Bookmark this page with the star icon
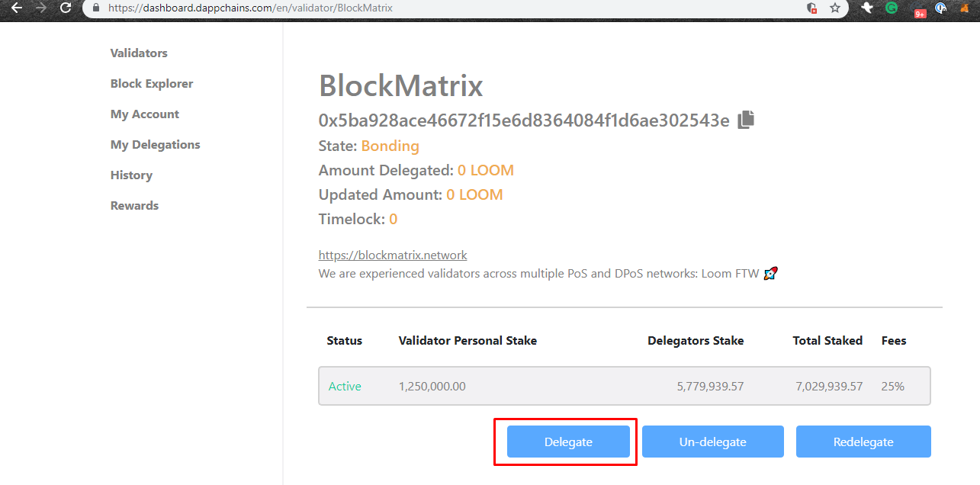This screenshot has width=980, height=485. [835, 9]
